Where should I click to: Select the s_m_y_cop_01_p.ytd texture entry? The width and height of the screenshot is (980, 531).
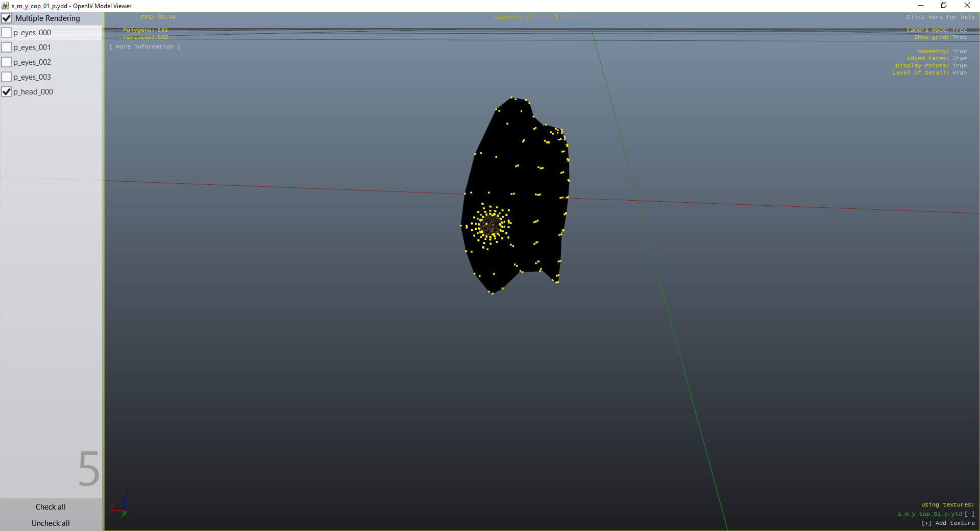tap(930, 514)
